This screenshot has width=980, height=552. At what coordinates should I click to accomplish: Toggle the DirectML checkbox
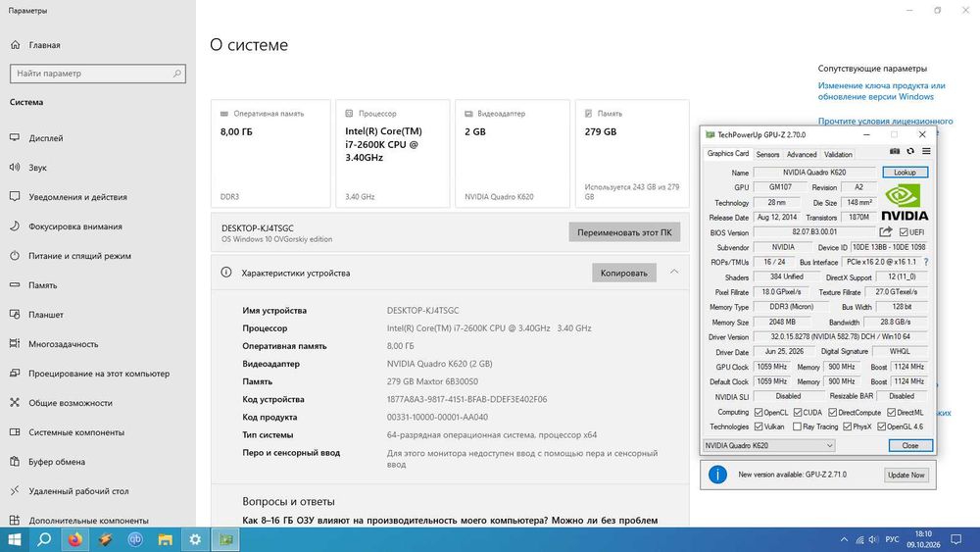(891, 413)
